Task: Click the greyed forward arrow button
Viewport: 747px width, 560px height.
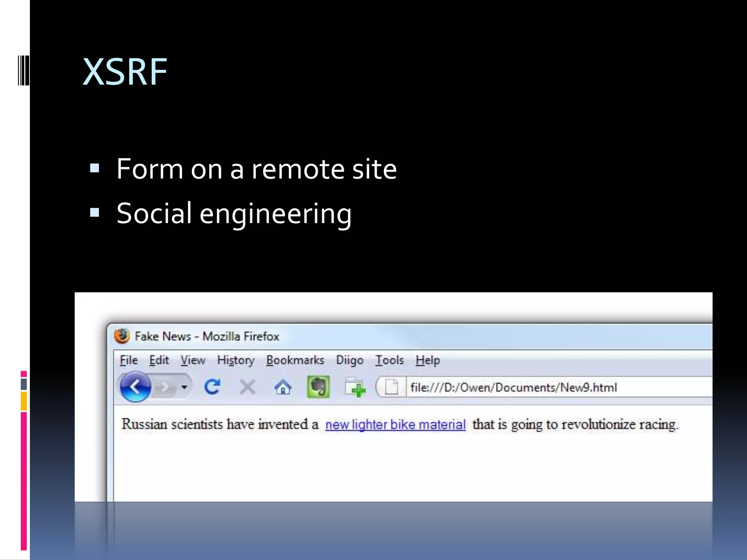Action: click(x=166, y=387)
